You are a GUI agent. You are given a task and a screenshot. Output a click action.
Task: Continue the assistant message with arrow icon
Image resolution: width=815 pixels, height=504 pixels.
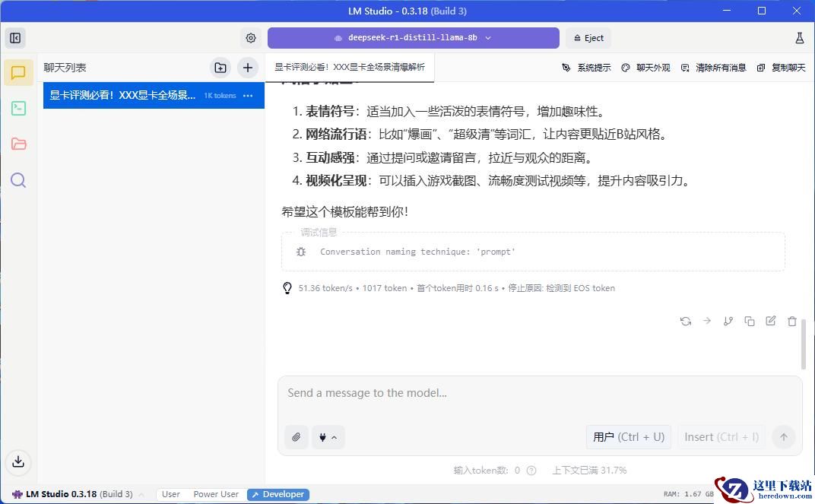pyautogui.click(x=707, y=321)
